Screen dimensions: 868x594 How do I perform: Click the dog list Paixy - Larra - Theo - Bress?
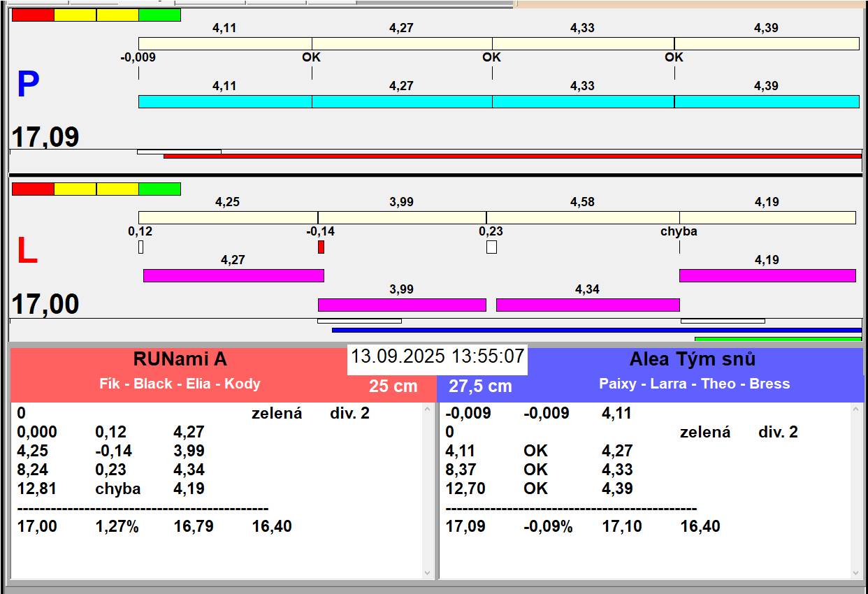click(694, 384)
